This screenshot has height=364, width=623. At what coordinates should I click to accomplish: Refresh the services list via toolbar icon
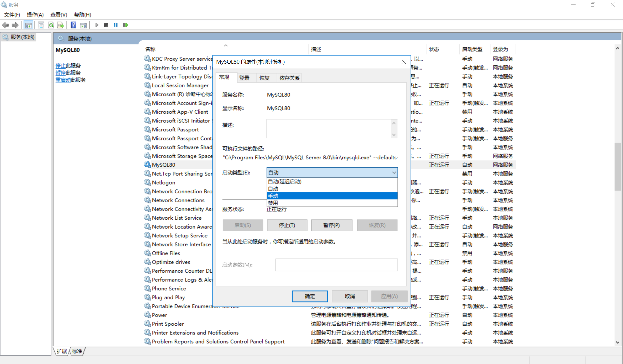tap(51, 25)
